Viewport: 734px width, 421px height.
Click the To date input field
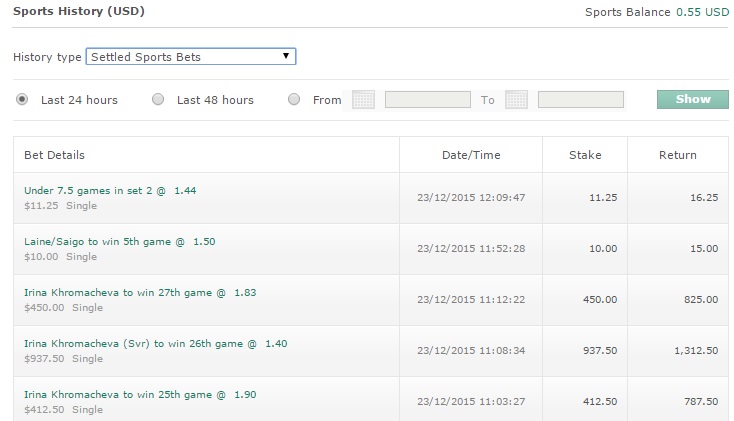tap(581, 100)
